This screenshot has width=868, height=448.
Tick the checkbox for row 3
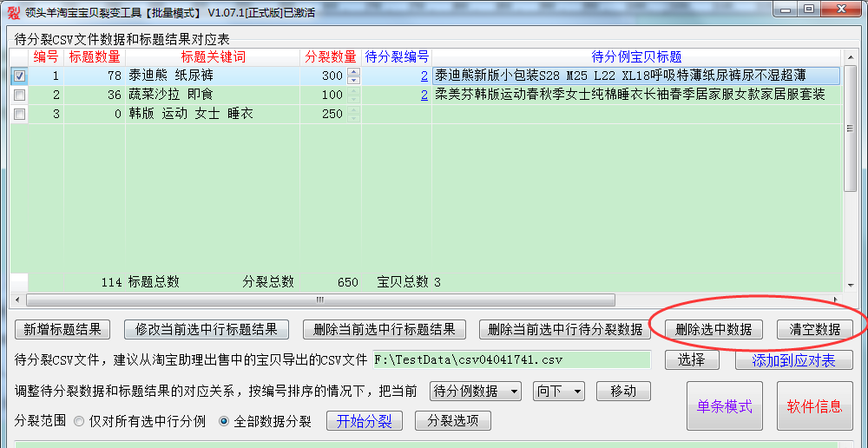pyautogui.click(x=19, y=114)
